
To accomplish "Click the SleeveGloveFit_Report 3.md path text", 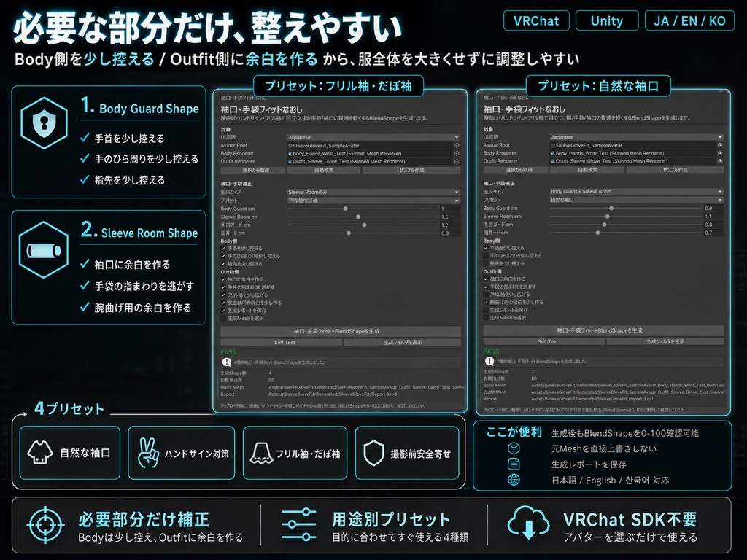I will 592,399.
